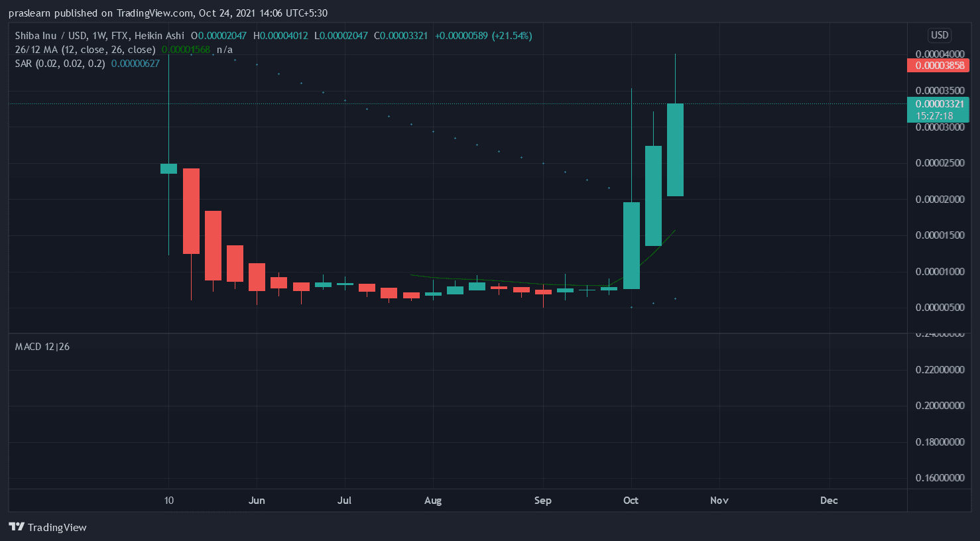This screenshot has width=980, height=541.
Task: Click the Jun label on time axis
Action: point(257,501)
